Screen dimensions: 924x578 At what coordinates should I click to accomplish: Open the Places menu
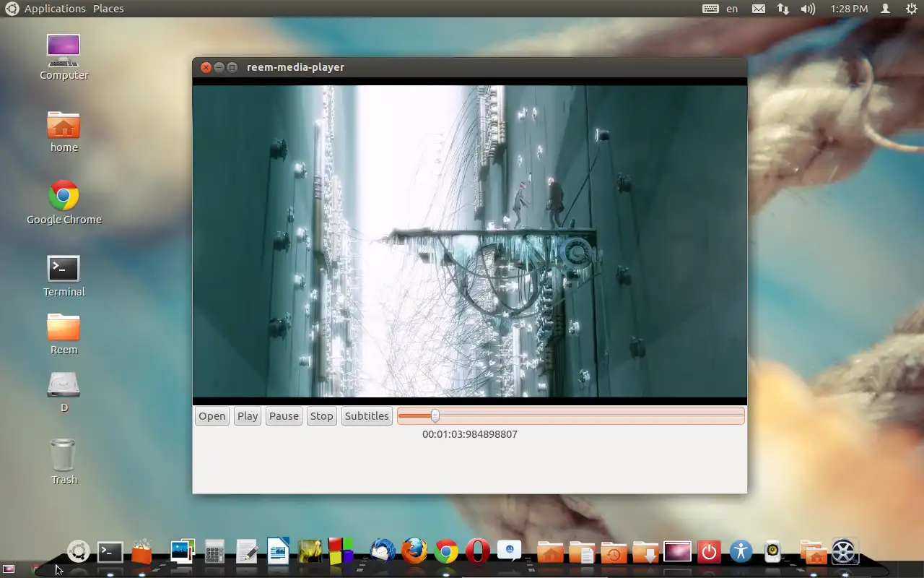click(x=108, y=9)
